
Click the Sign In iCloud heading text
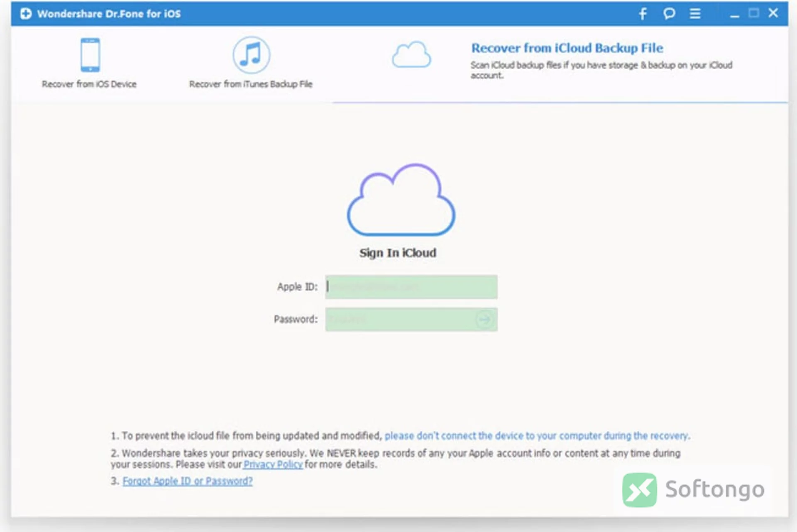click(x=398, y=253)
